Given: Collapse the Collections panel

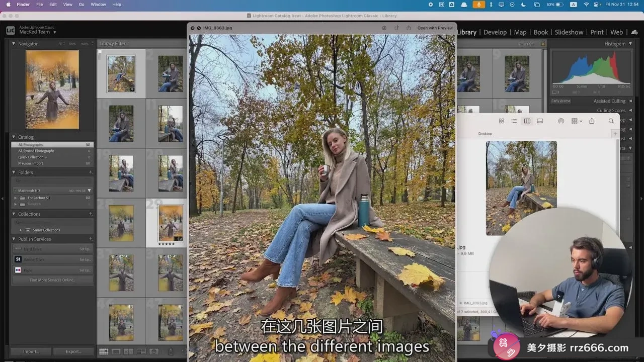Looking at the screenshot, I should 14,214.
